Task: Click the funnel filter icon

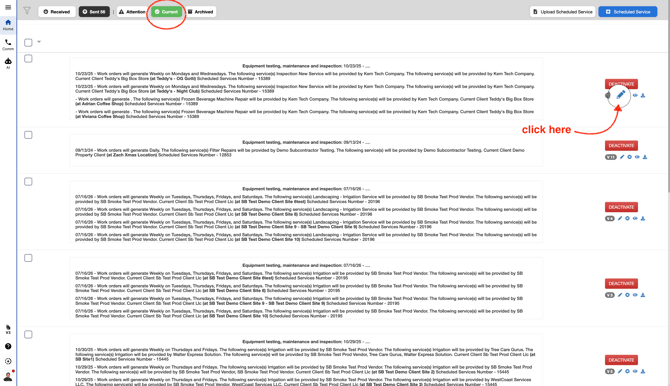Action: click(x=27, y=11)
